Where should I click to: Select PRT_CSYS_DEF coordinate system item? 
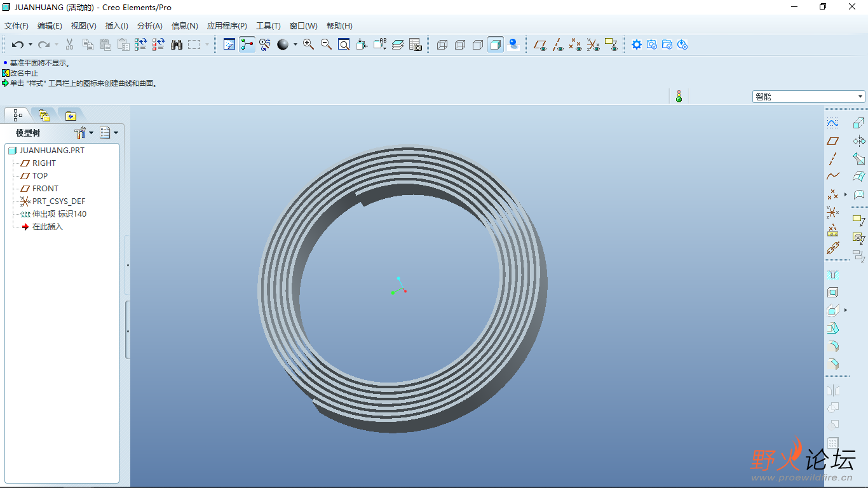pyautogui.click(x=53, y=201)
